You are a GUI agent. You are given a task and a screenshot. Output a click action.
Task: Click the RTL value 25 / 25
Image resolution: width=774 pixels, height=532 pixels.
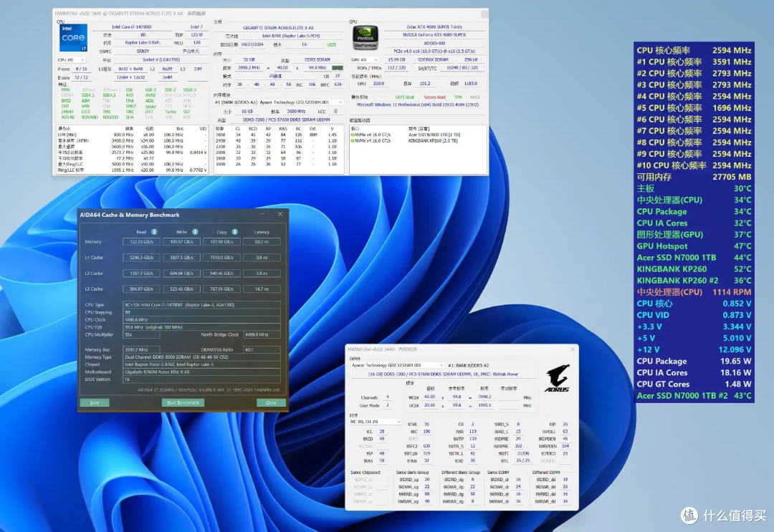(522, 461)
